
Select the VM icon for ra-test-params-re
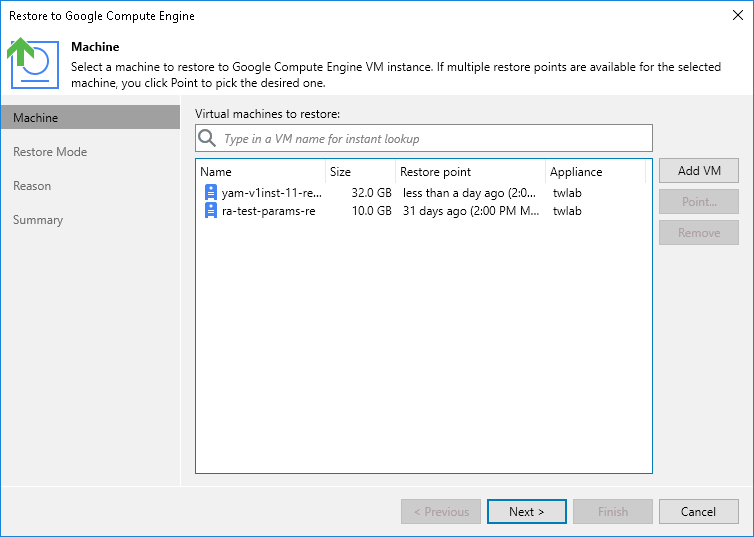[211, 211]
